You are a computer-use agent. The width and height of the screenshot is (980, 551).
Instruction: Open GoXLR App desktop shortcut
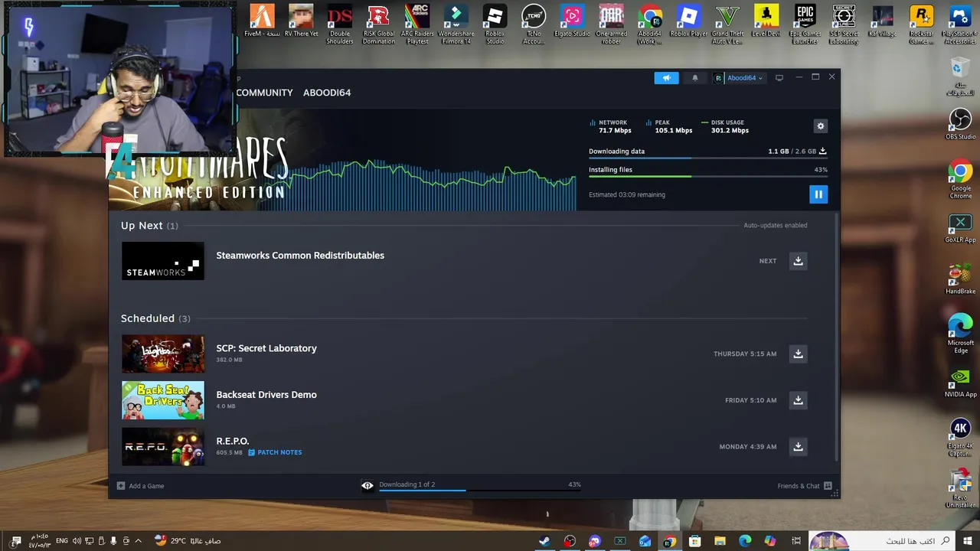click(x=960, y=229)
